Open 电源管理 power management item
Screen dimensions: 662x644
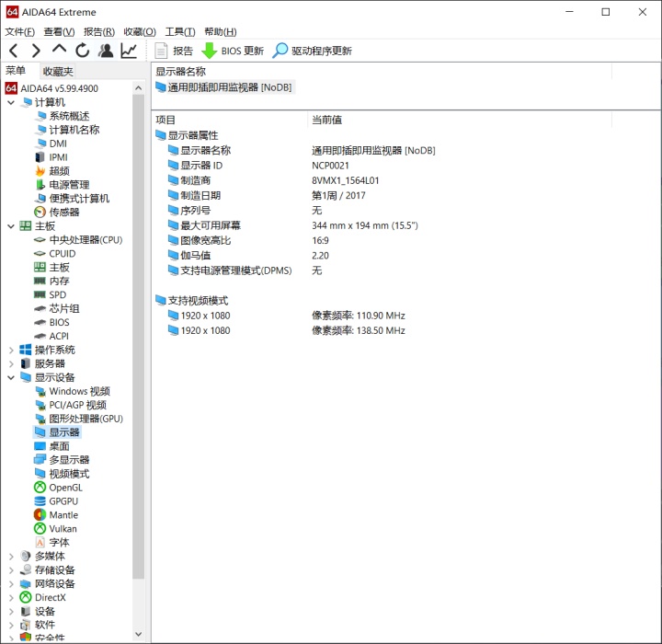[x=63, y=185]
